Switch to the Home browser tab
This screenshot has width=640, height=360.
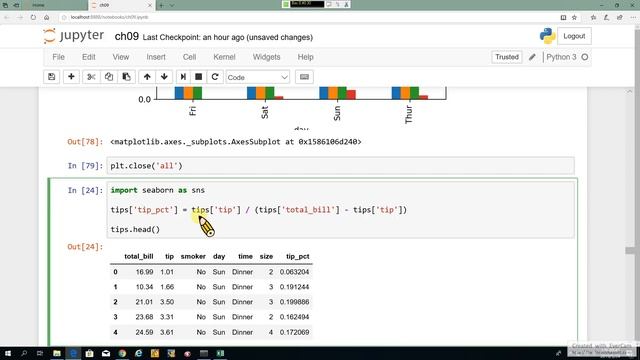pos(38,5)
